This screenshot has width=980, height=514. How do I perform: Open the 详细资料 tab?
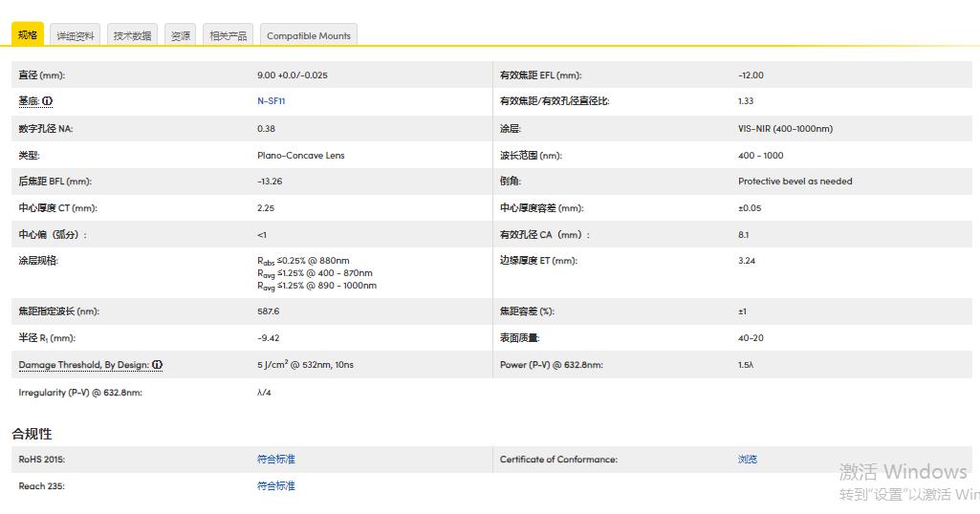(75, 35)
